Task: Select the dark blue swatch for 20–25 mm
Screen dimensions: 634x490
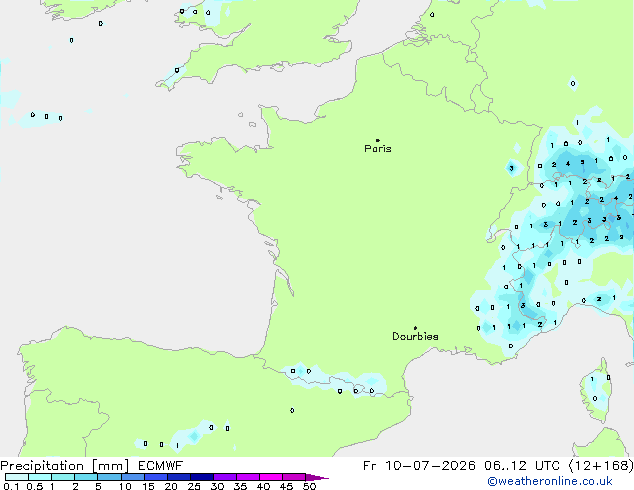Action: [x=179, y=477]
